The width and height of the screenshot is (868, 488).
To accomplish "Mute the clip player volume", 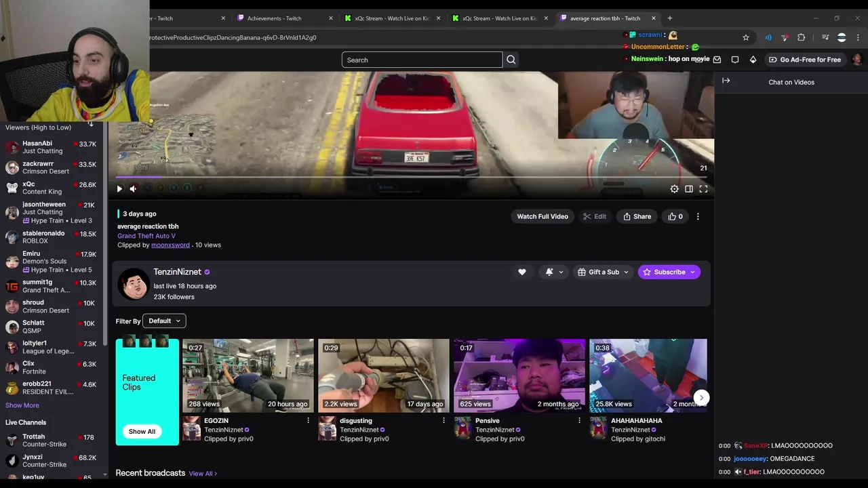I will point(133,189).
